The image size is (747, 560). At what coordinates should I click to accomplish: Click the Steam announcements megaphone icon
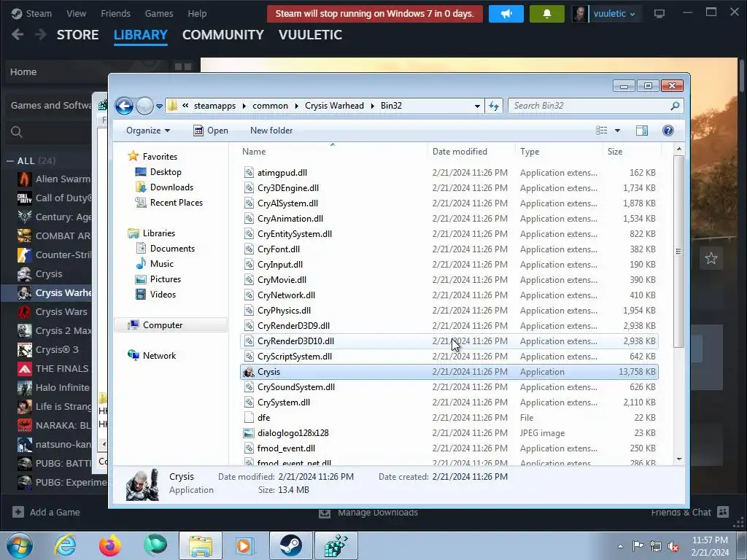click(506, 14)
